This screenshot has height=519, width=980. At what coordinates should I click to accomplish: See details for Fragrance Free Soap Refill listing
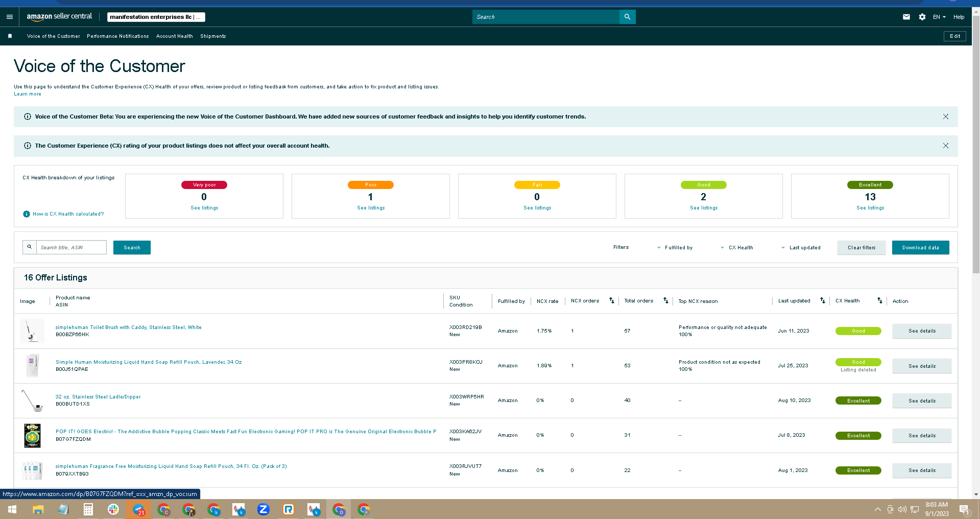point(922,470)
